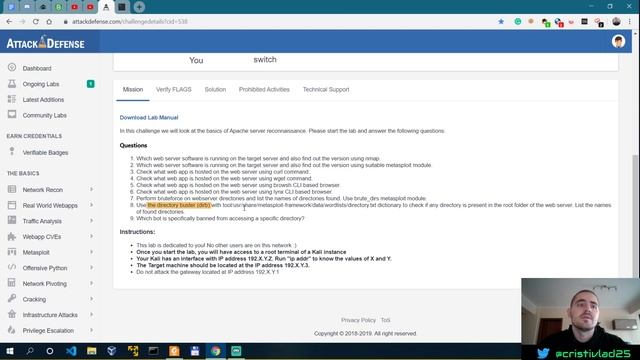Open Community Labs monitor icon
The height and width of the screenshot is (360, 640).
12,115
